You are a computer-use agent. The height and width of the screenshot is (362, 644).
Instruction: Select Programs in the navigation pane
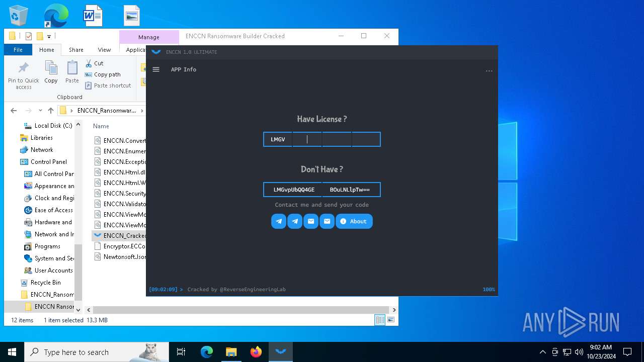click(x=42, y=246)
